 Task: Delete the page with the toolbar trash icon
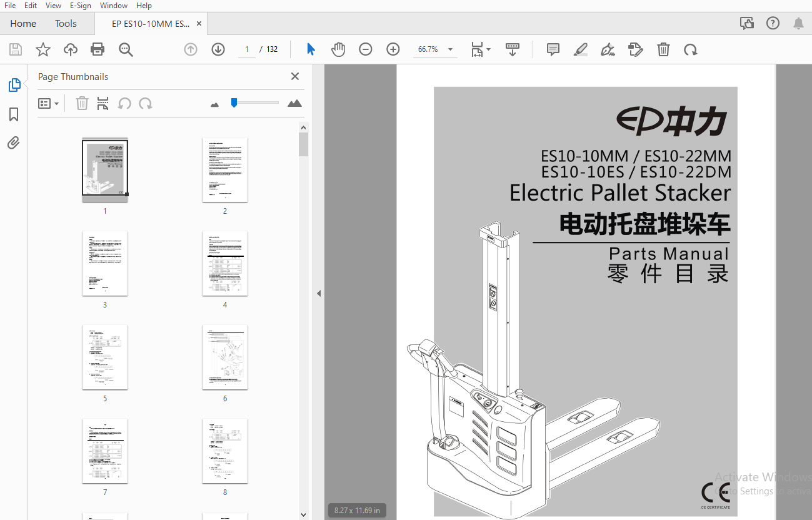(x=663, y=49)
